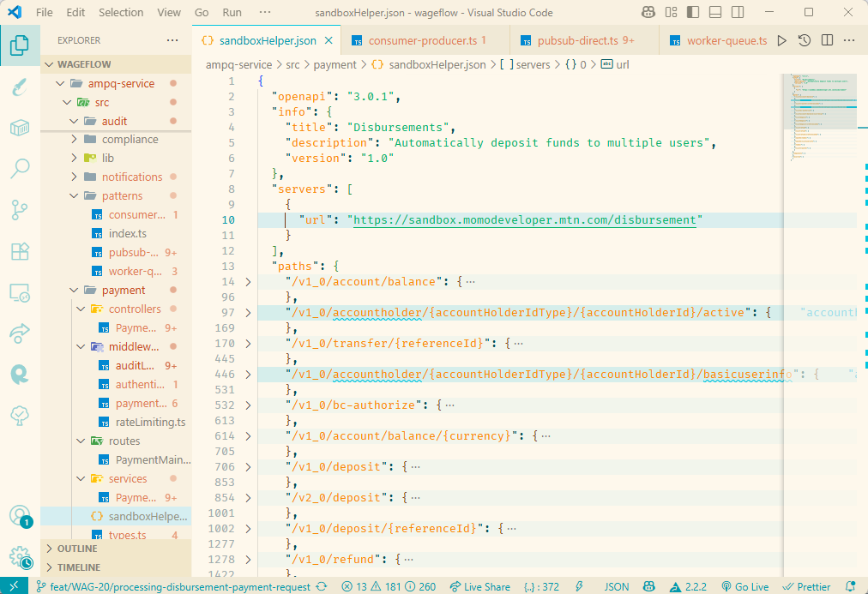Click breadcrumb item 'servers'
Screen dimensions: 868x594
click(x=526, y=64)
